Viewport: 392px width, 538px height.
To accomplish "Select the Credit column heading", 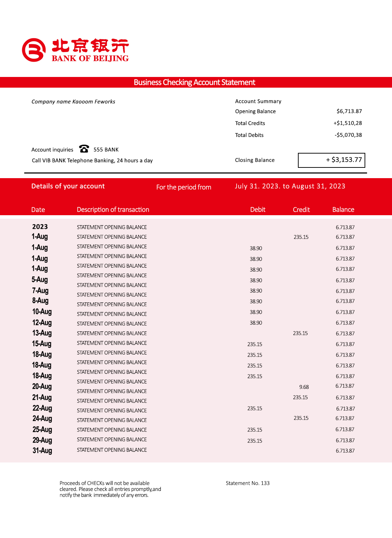I will [x=301, y=209].
